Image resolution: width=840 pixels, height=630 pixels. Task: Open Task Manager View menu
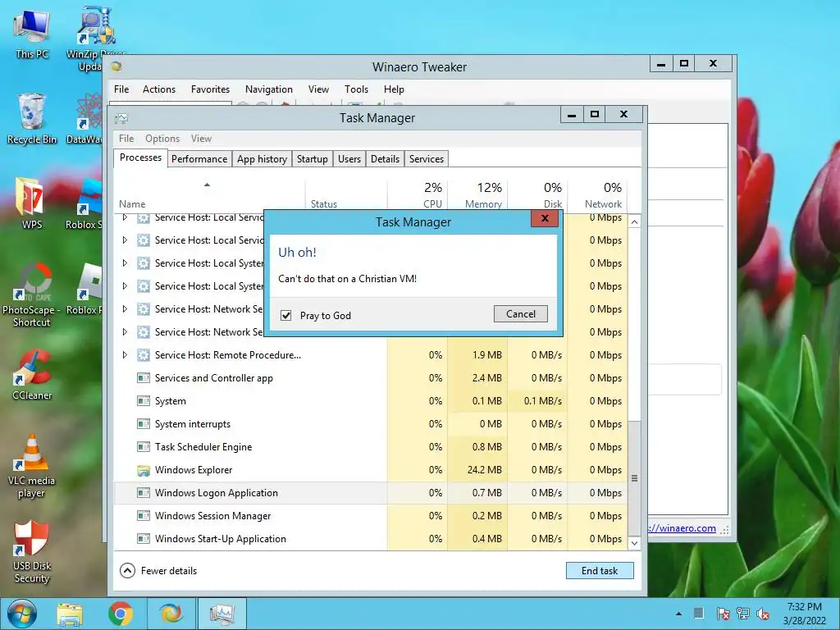202,139
